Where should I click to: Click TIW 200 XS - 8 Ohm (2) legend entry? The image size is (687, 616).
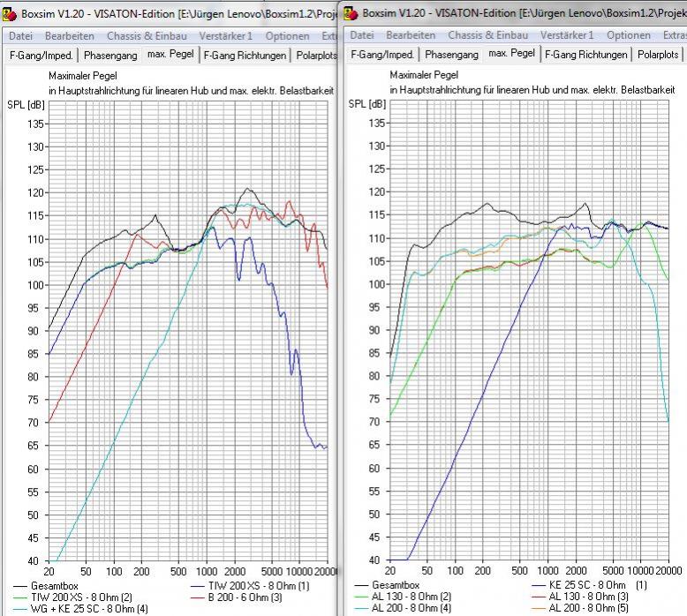click(x=72, y=597)
